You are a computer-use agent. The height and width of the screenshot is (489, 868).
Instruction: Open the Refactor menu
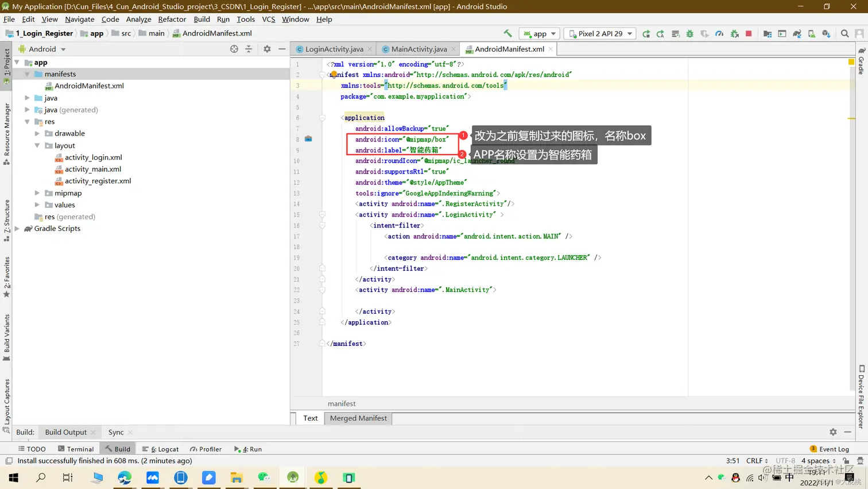(172, 19)
